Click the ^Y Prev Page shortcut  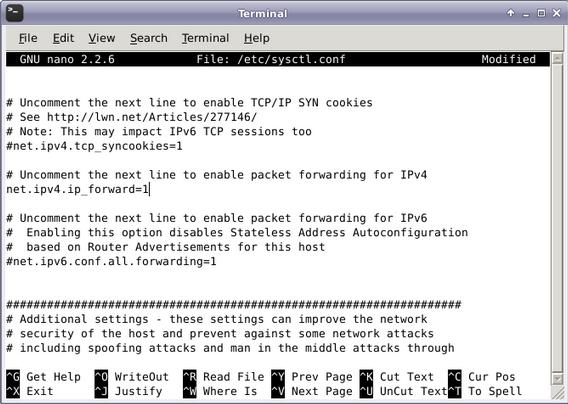pyautogui.click(x=312, y=377)
